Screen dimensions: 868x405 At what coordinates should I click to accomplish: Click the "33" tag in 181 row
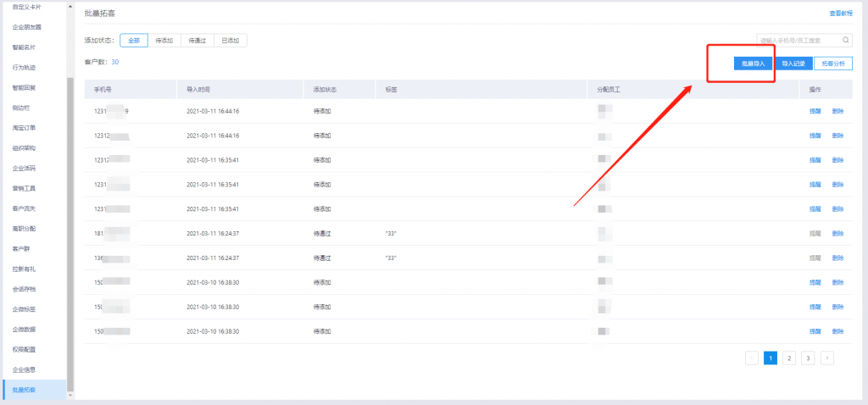pos(391,234)
